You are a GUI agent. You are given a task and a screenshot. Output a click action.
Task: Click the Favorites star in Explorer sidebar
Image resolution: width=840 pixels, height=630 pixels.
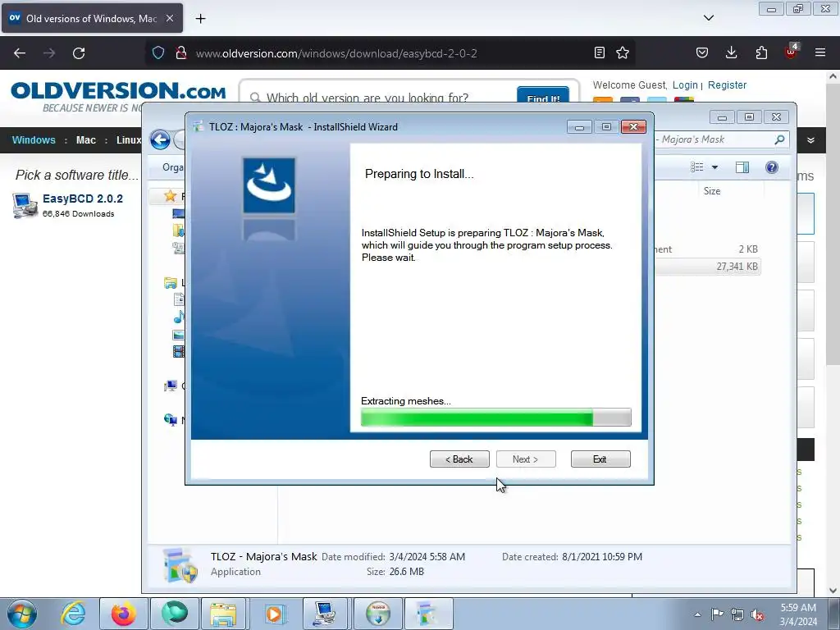coord(171,196)
